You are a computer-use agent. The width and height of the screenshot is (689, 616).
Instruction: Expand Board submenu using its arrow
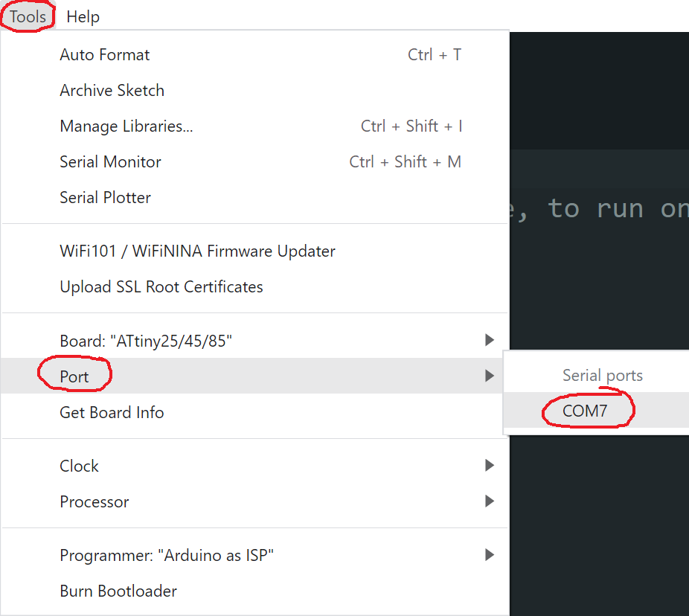tap(489, 341)
